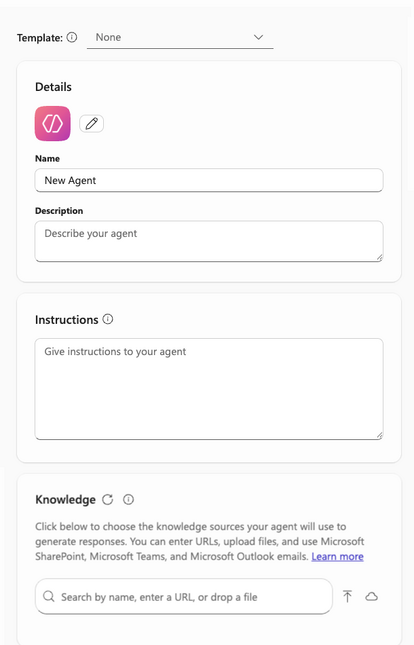Image resolution: width=414 pixels, height=645 pixels.
Task: Click the info icon next to Template
Action: tap(72, 37)
